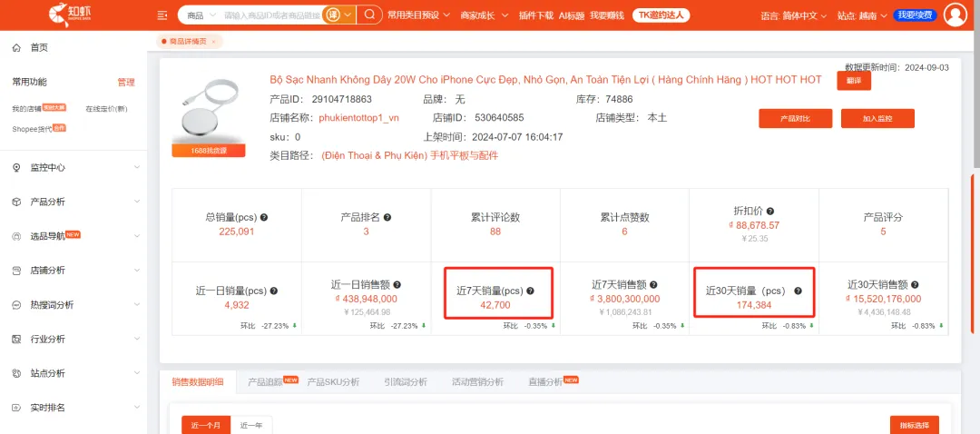Click the 产品对比 button
The image size is (980, 434).
(796, 118)
